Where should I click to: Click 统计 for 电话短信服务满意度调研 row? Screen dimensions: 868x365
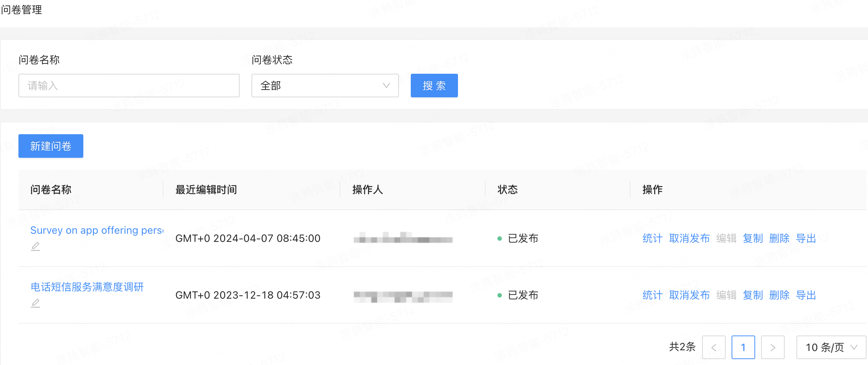(x=652, y=295)
